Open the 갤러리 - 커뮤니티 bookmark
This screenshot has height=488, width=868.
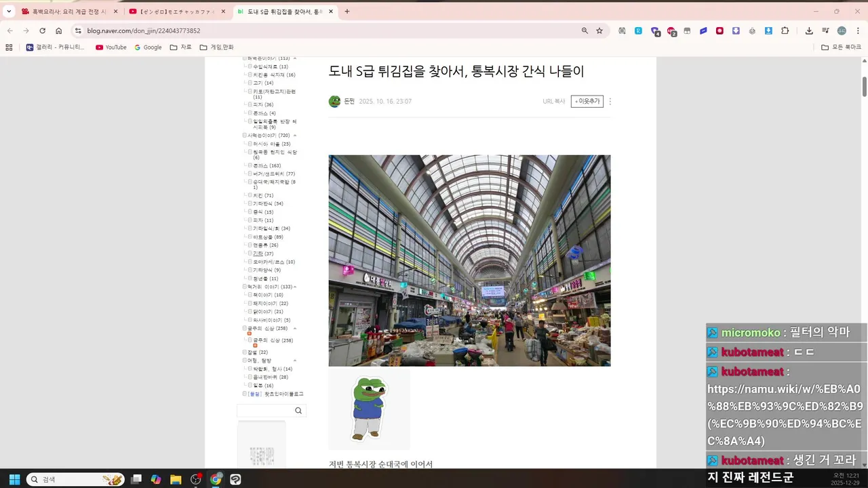[56, 47]
